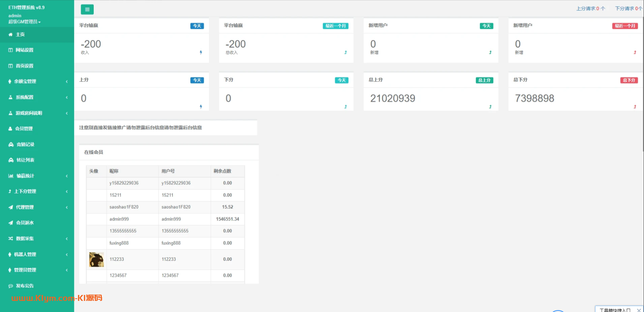Click nickname fuxing888 in the 昵称 column
The width and height of the screenshot is (644, 312).
click(x=119, y=243)
